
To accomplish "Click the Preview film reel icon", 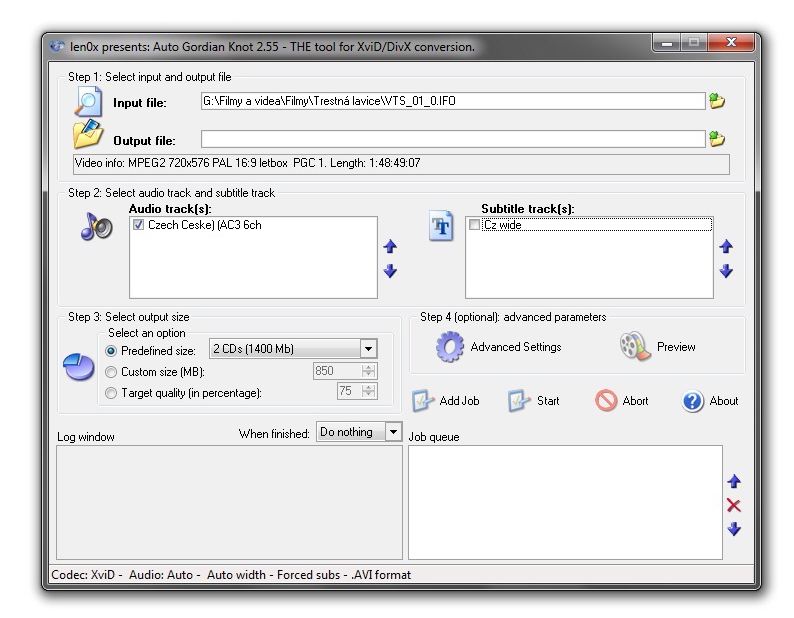I will tap(635, 346).
